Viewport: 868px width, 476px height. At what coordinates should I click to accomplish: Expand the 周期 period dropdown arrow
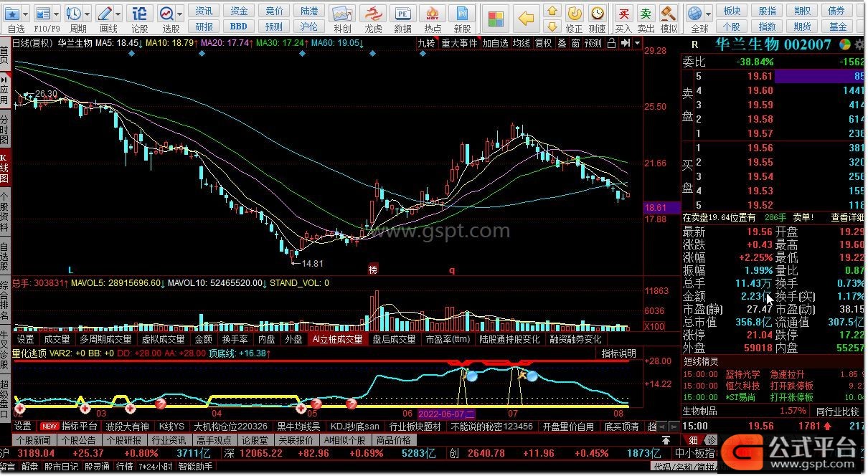pyautogui.click(x=88, y=14)
